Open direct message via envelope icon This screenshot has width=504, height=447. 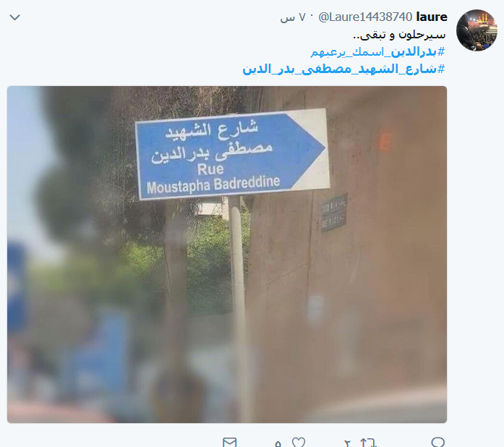pos(229,442)
